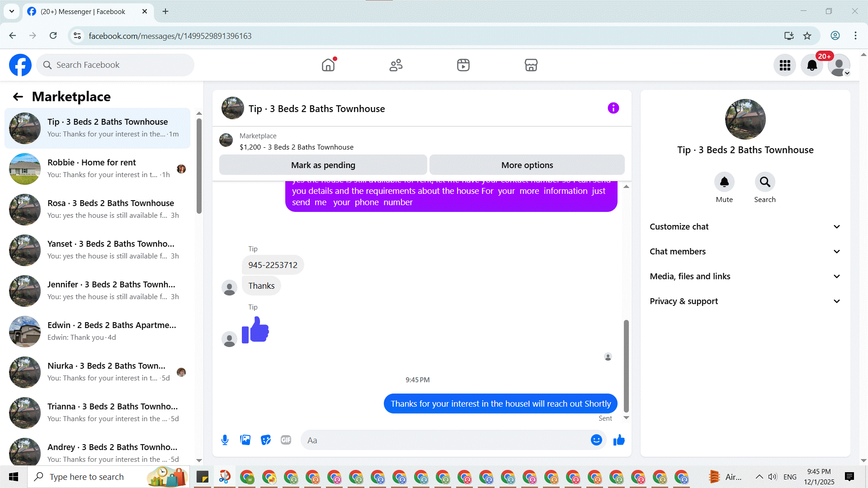Open the notifications bell
Screen dimensions: 868x488
click(x=812, y=66)
